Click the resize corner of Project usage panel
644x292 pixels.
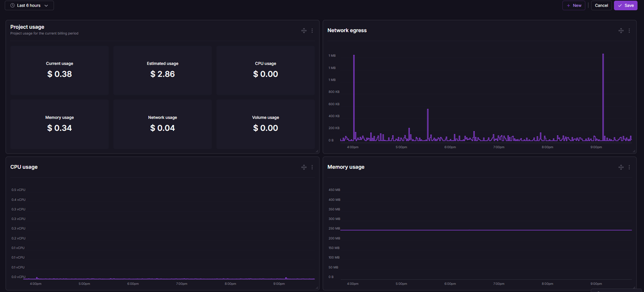[317, 151]
